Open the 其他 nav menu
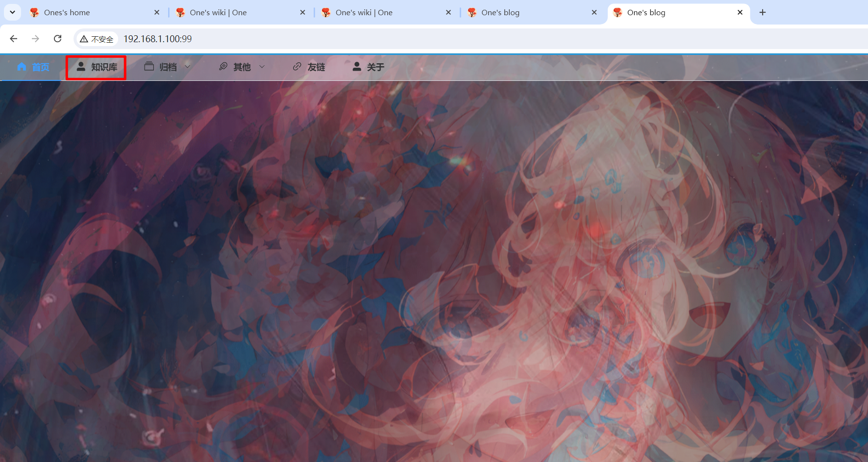Viewport: 868px width, 462px height. pos(242,67)
